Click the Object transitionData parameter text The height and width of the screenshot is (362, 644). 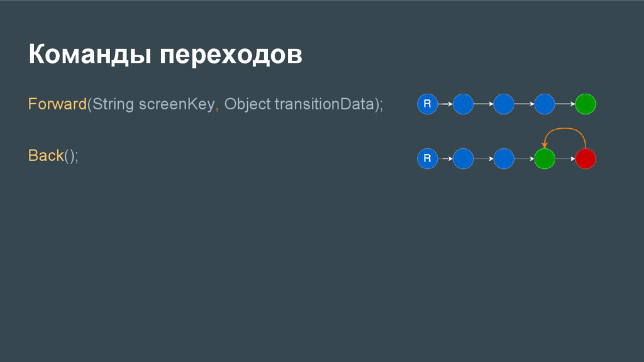[299, 104]
